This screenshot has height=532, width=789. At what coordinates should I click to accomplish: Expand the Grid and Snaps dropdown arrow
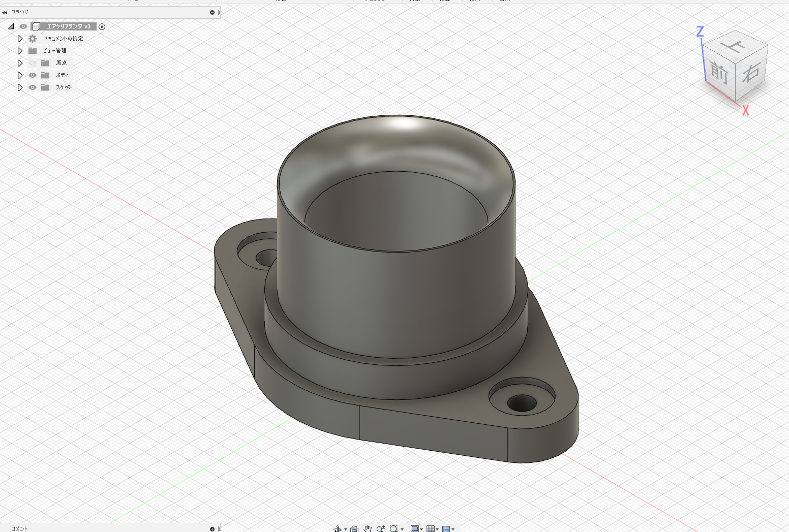click(x=437, y=529)
